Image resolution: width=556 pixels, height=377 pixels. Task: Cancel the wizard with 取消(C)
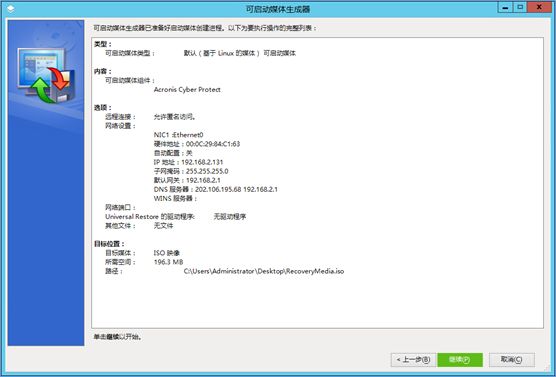click(511, 360)
